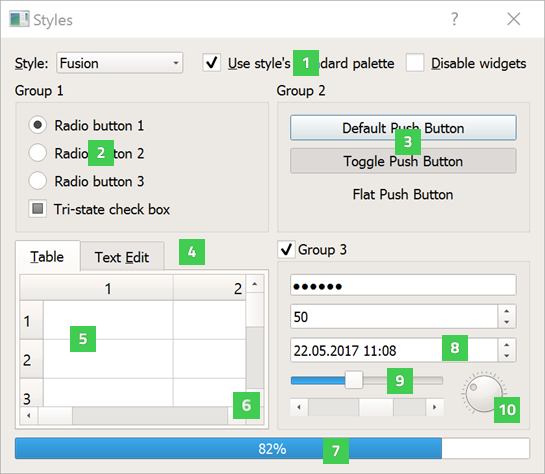This screenshot has height=474, width=545.
Task: Click the Styles app icon in title bar
Action: point(19,19)
